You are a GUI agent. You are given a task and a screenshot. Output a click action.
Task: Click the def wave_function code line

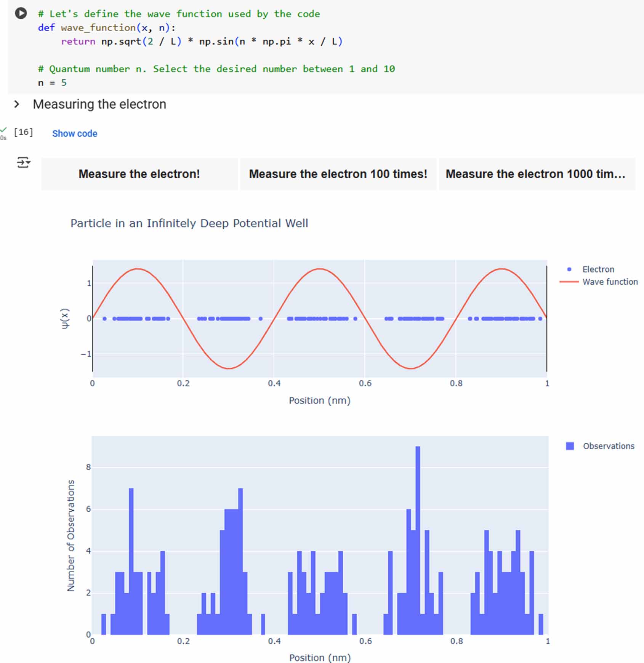pyautogui.click(x=107, y=27)
